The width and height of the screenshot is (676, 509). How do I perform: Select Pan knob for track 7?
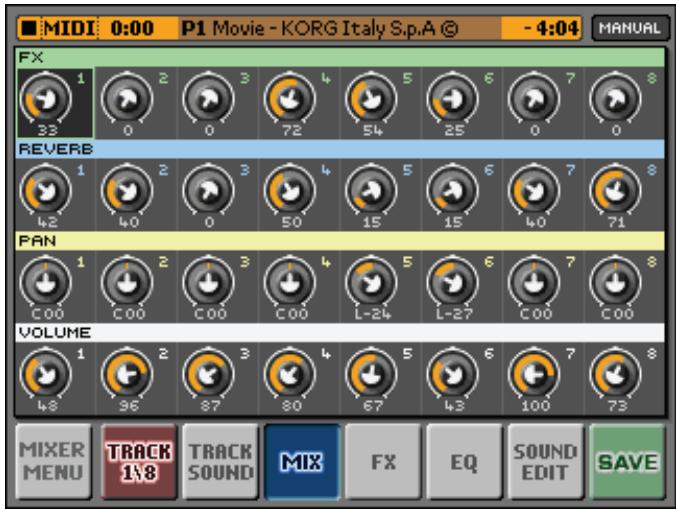534,282
